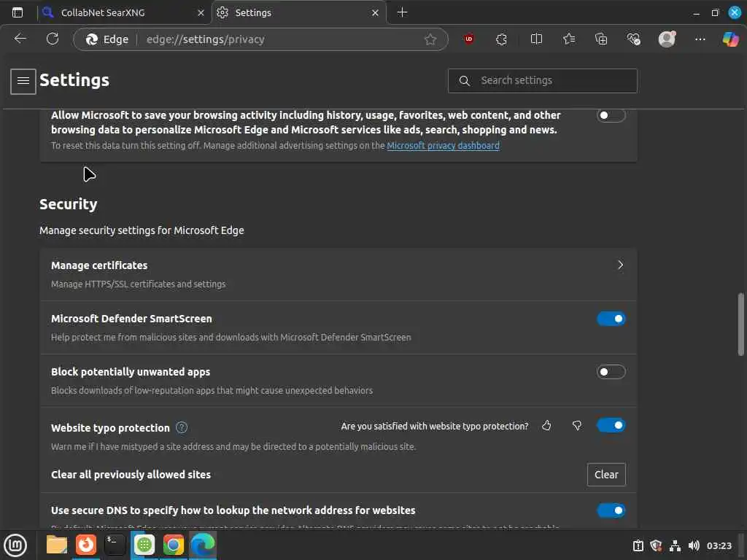Open the tab actions menu icon
The height and width of the screenshot is (560, 747).
[18, 12]
